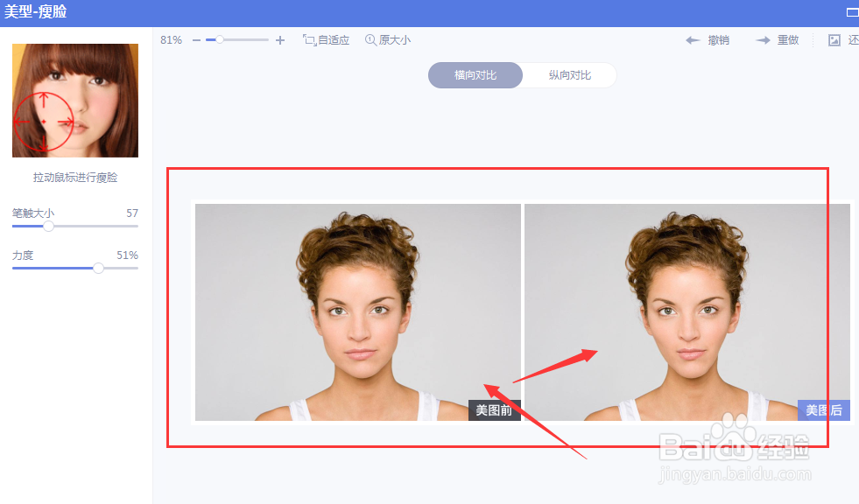
Task: Click the 美图前 before image
Action: 358,312
